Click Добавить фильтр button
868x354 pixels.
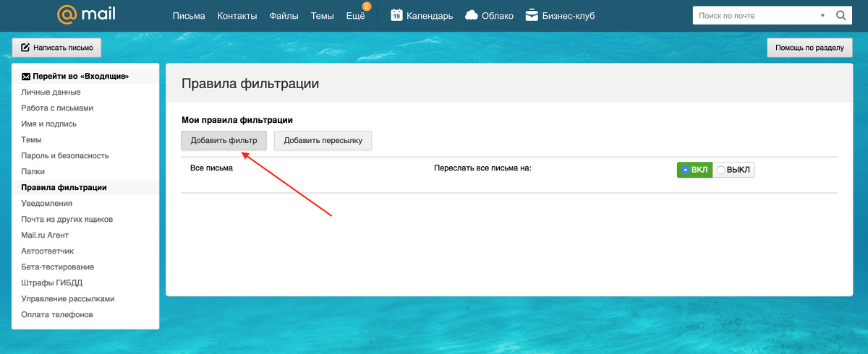224,140
